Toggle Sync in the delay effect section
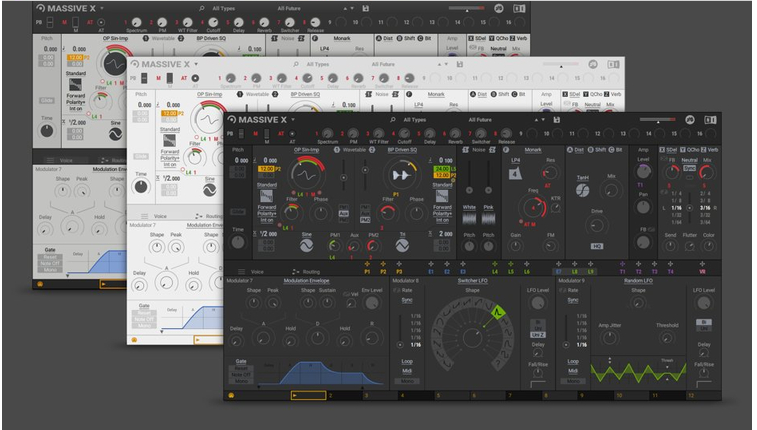 point(689,168)
